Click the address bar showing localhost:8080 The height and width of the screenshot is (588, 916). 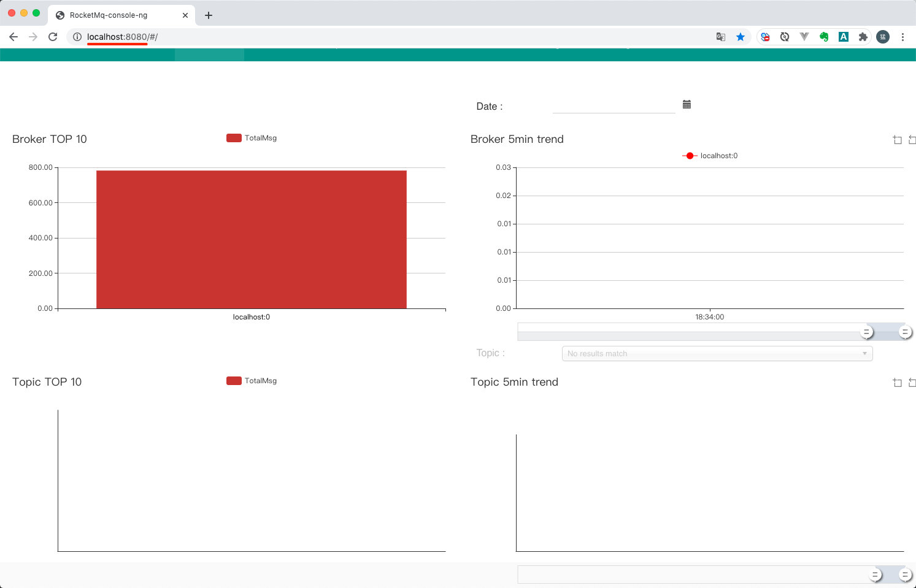point(393,37)
